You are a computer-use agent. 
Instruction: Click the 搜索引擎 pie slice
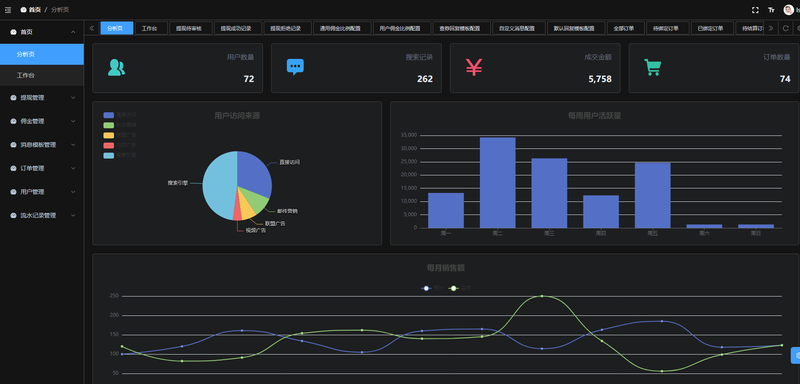[220, 186]
